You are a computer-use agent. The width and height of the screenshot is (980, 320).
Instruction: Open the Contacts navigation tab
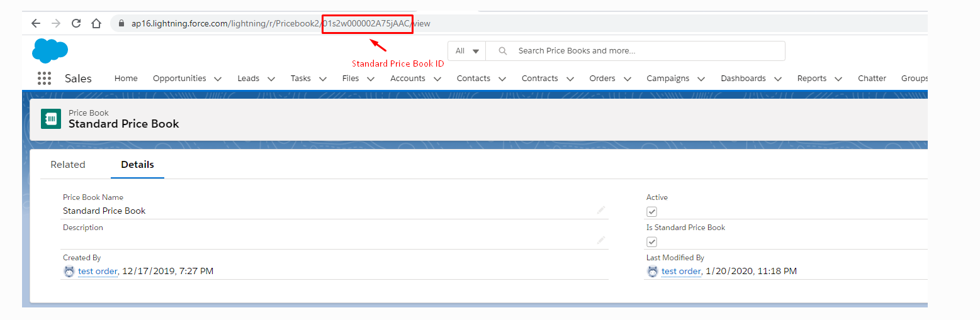point(473,79)
